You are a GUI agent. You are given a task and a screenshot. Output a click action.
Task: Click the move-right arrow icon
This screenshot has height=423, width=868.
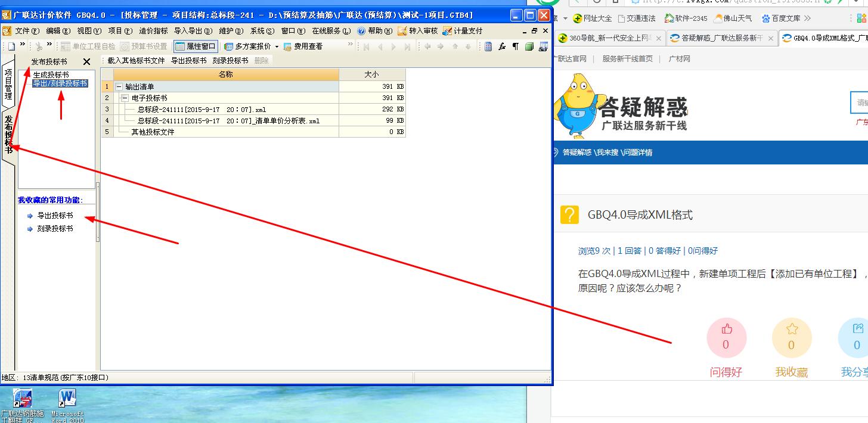(441, 46)
